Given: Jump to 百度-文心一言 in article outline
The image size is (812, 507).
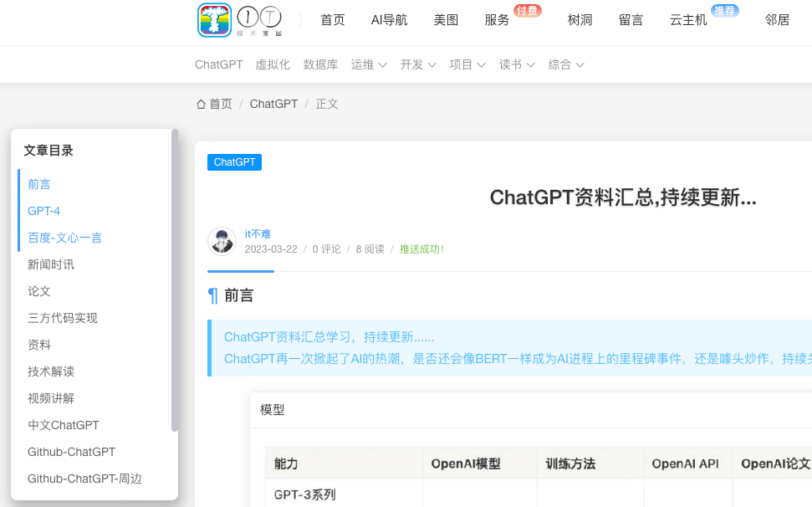Looking at the screenshot, I should click(x=64, y=238).
